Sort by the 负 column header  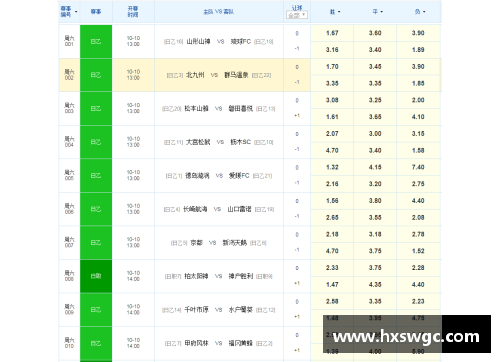420,12
